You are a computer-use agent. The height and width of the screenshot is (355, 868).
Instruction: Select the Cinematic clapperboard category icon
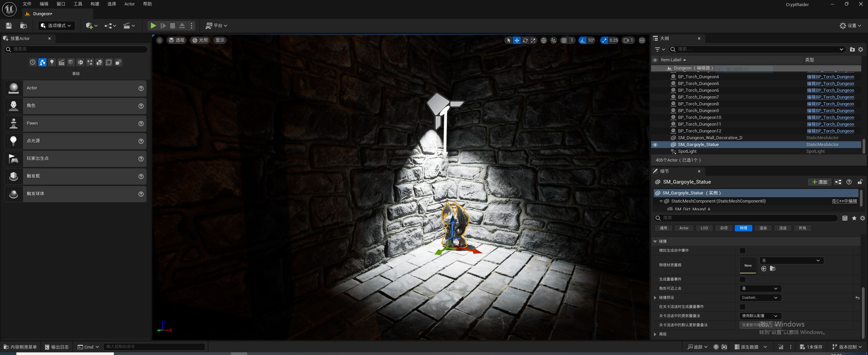[61, 62]
